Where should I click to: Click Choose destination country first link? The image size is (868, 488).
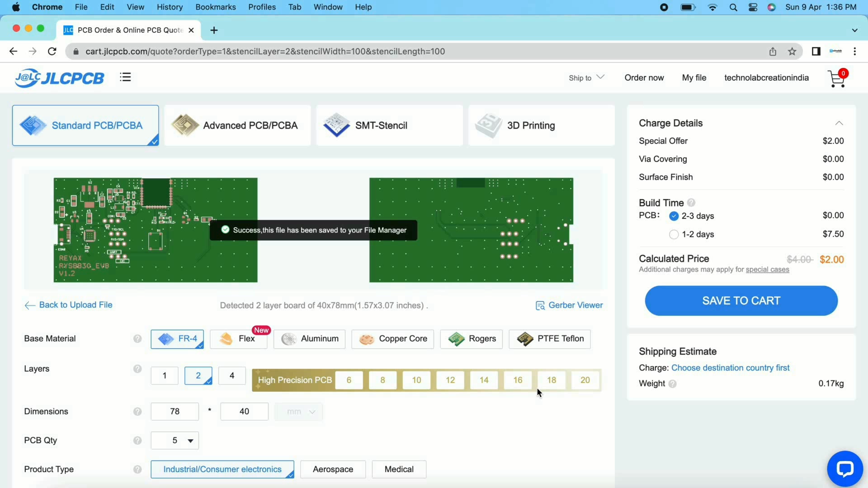tap(731, 368)
